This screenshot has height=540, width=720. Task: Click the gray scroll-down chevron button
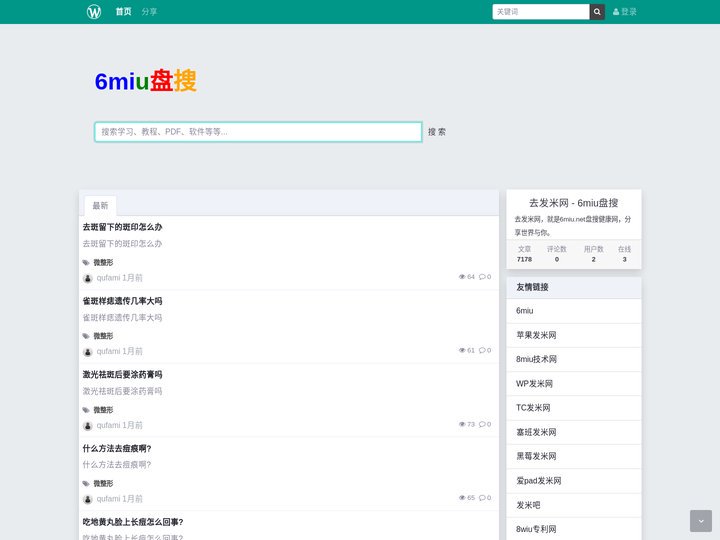[701, 521]
